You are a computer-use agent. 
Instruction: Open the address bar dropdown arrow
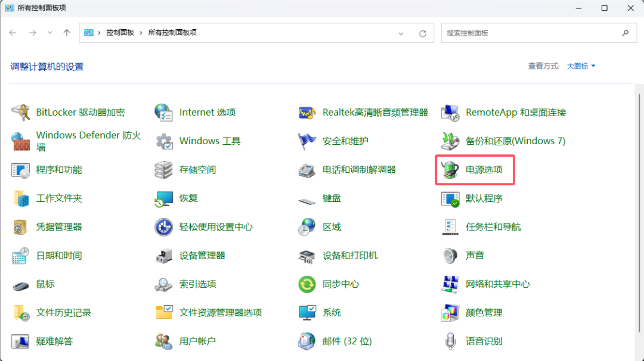[401, 33]
